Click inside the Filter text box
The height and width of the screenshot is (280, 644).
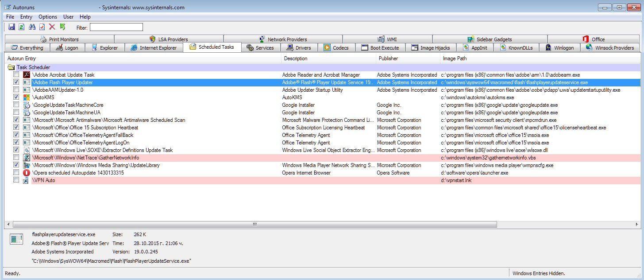coord(116,27)
